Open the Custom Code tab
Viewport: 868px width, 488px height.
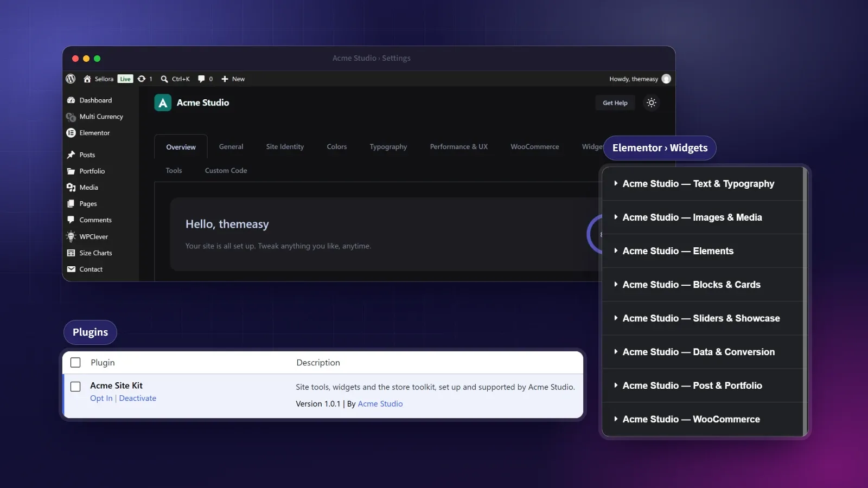tap(226, 170)
